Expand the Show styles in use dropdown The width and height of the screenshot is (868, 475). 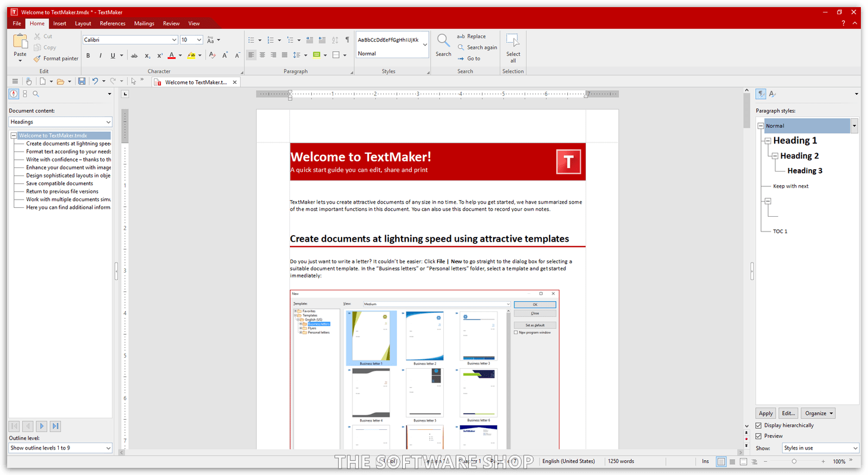coord(820,448)
